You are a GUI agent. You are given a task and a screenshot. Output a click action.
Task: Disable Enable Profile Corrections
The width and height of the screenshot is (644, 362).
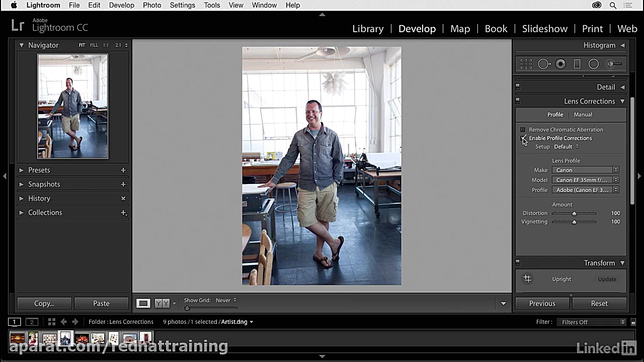[522, 138]
